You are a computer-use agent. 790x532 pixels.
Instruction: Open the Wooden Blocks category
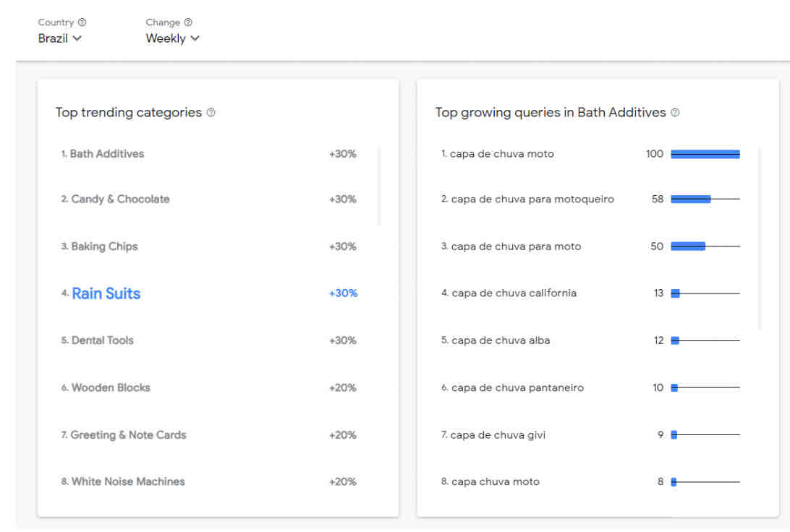tap(208, 387)
